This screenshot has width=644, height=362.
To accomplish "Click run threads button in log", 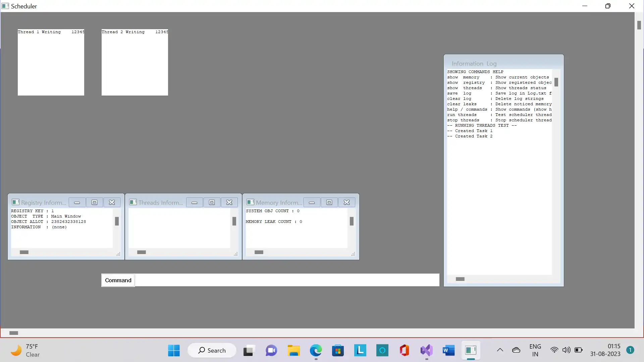I will coord(462,115).
